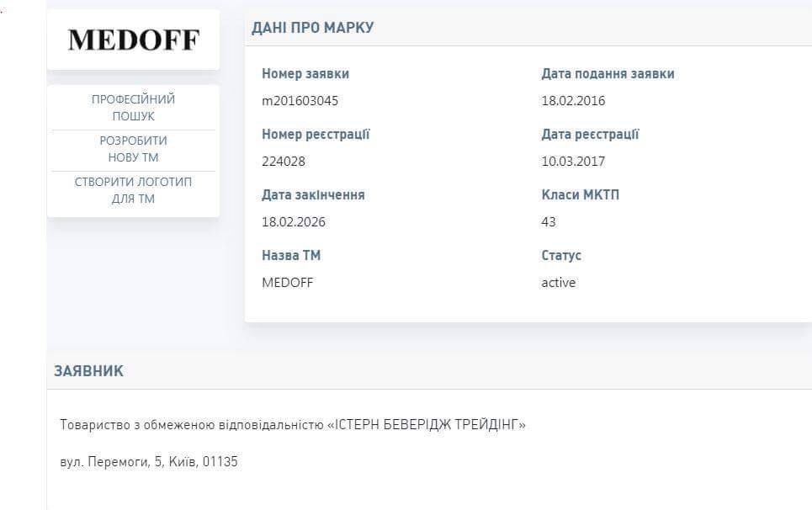Click the registration date 10.03.2017
This screenshot has width=812, height=510.
pos(573,162)
